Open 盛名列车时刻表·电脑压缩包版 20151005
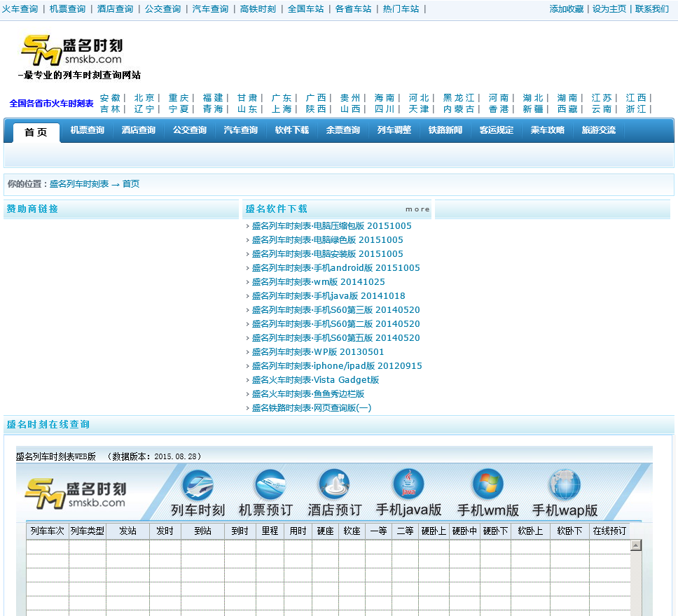Screen dimensions: 678x616 (x=332, y=226)
